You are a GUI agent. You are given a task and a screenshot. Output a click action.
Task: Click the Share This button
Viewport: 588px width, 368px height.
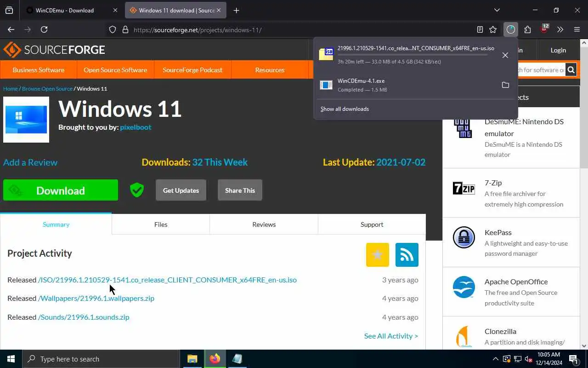[240, 190]
